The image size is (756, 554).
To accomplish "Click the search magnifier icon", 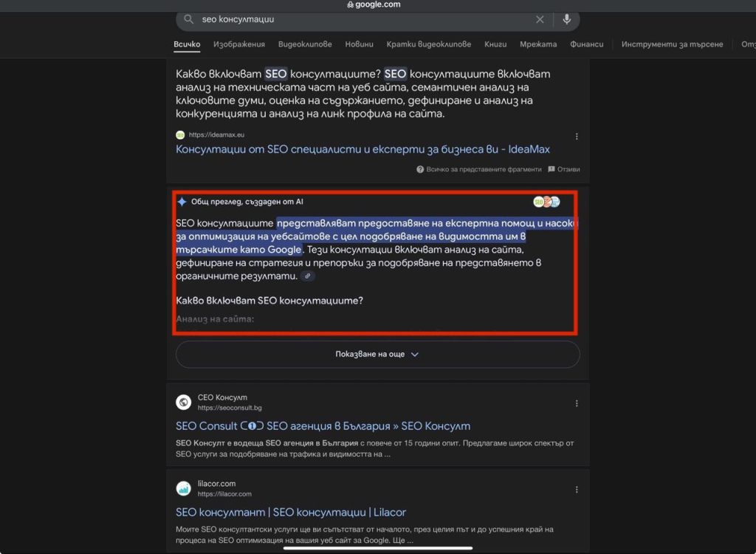I will click(x=188, y=19).
